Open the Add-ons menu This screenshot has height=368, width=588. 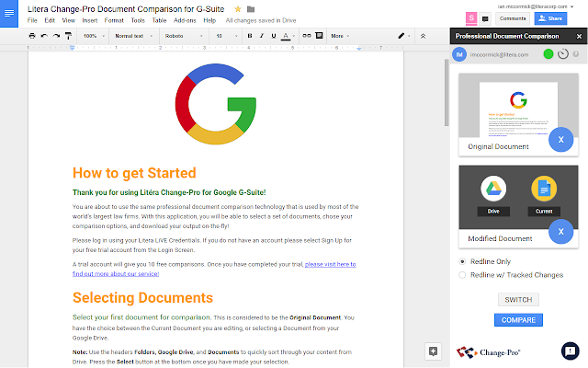(185, 20)
